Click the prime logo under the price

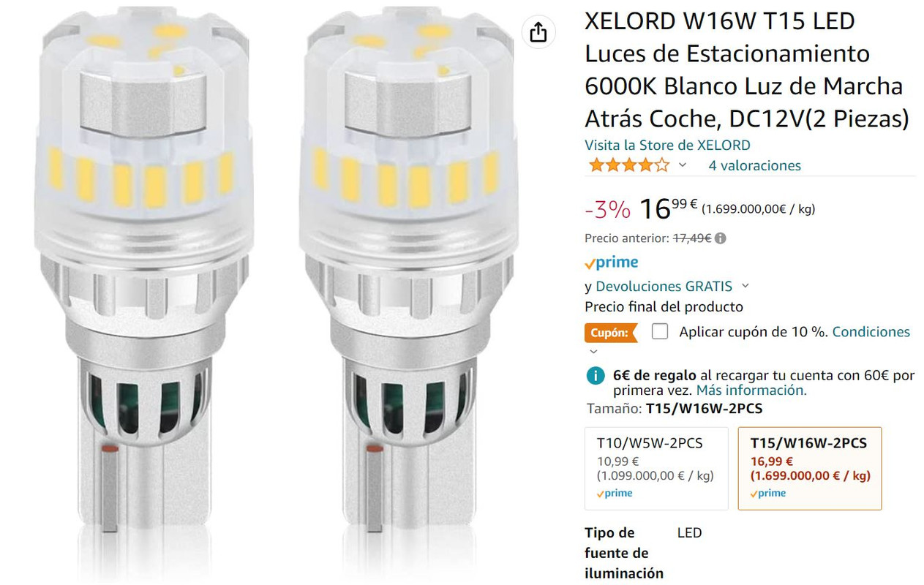tap(612, 263)
